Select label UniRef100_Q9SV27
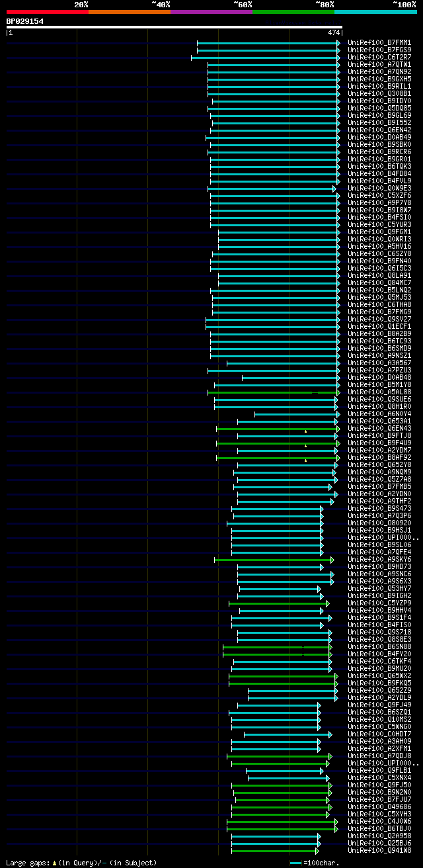423x868 pixels. tap(379, 319)
